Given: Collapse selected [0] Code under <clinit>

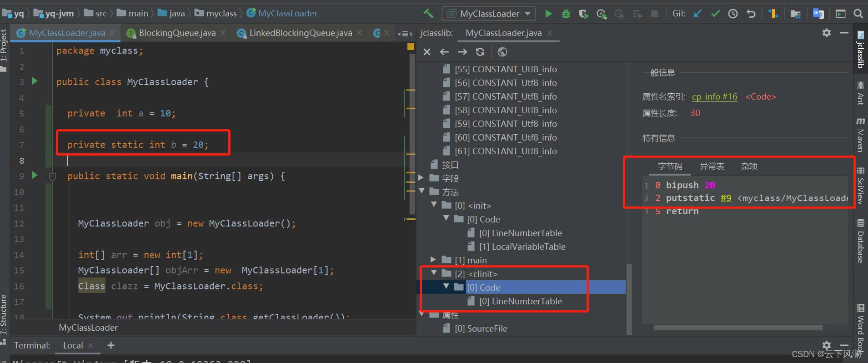Looking at the screenshot, I should coord(446,287).
